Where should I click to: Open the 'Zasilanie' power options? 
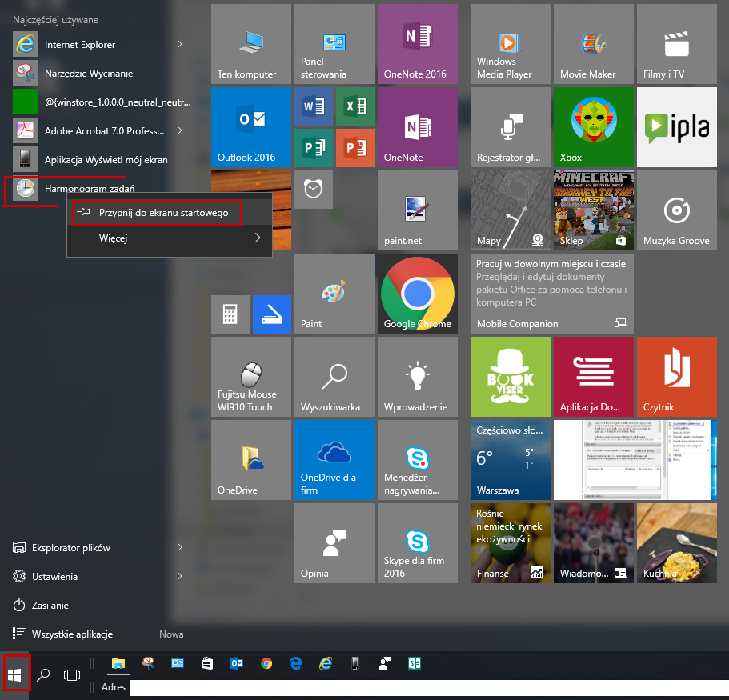[x=50, y=606]
